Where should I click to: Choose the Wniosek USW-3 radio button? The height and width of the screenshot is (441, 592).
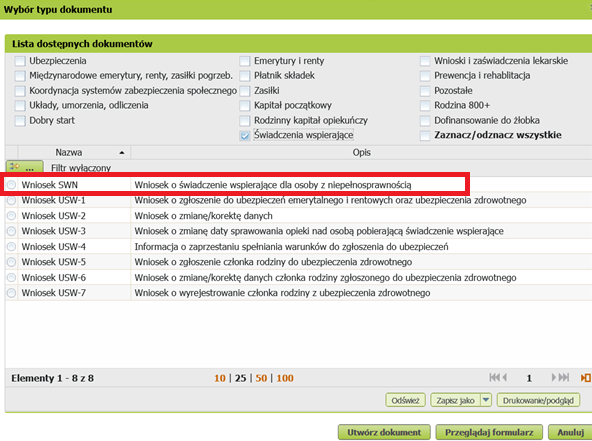(x=11, y=231)
